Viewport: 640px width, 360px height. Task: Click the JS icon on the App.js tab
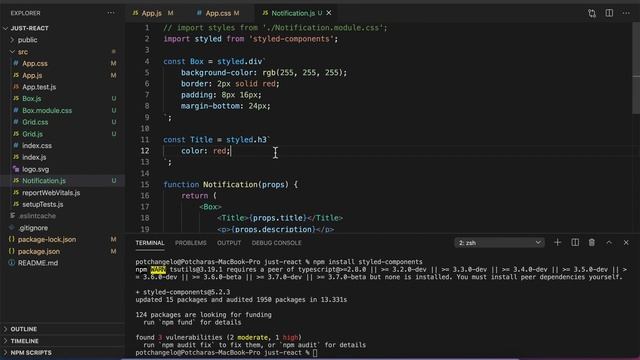135,13
